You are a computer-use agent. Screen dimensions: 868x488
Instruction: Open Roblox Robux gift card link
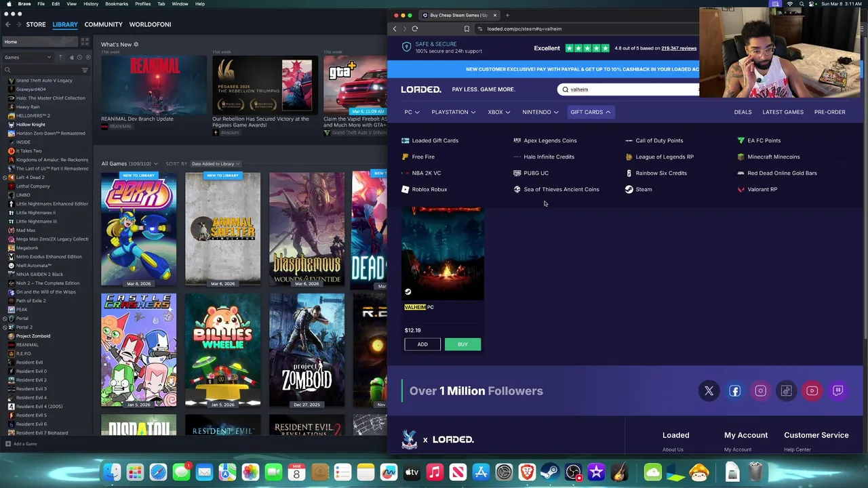click(429, 189)
